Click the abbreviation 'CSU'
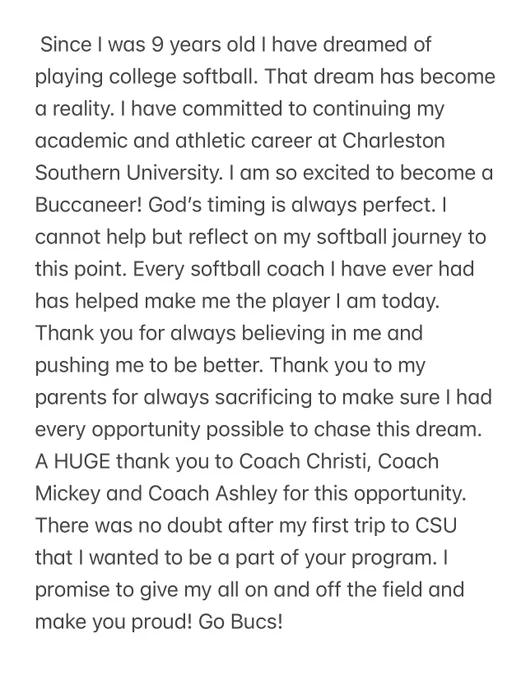The height and width of the screenshot is (680, 507). (436, 525)
